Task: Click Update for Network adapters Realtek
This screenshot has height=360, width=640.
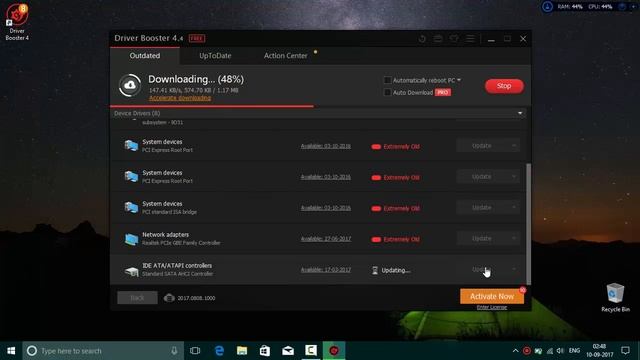Action: point(482,238)
